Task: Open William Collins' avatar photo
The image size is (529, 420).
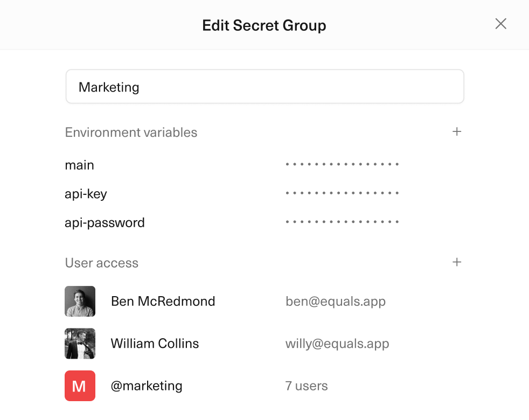Action: tap(80, 344)
